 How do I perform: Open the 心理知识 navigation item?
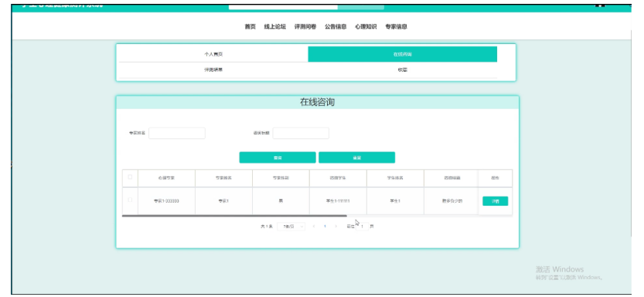pos(366,27)
